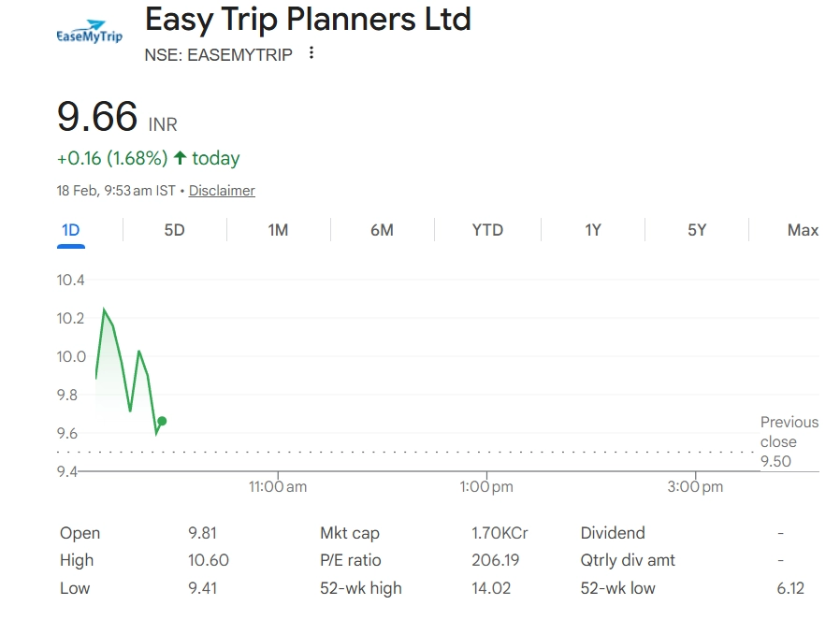Click the green up arrow indicator

181,158
